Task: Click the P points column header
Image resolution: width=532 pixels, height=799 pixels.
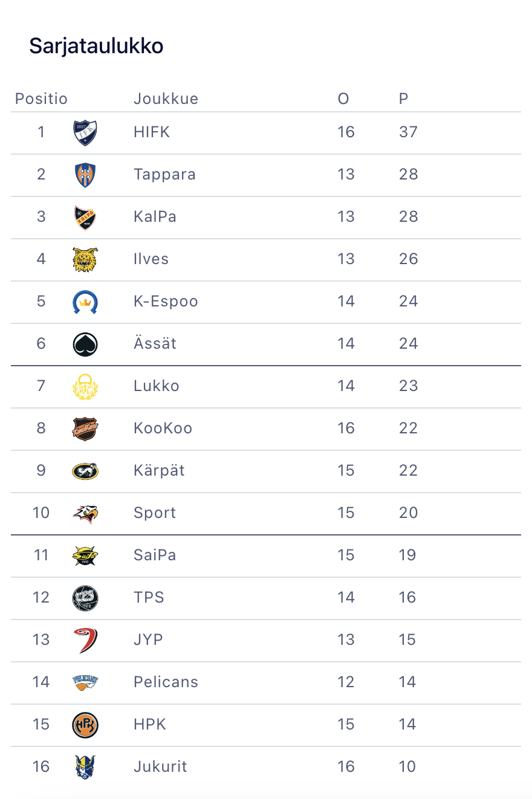Action: (x=403, y=99)
